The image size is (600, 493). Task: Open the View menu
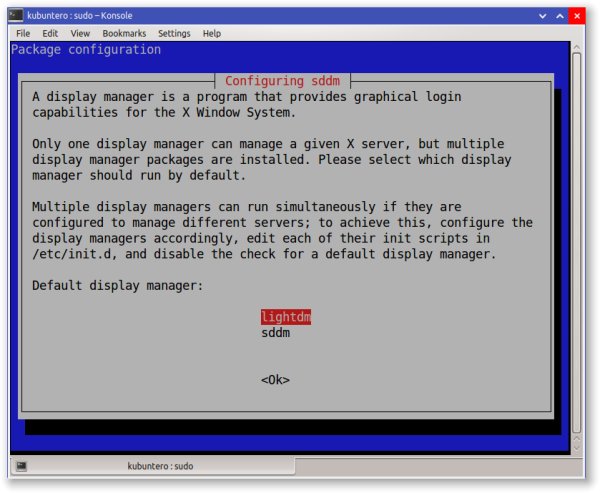pyautogui.click(x=80, y=34)
